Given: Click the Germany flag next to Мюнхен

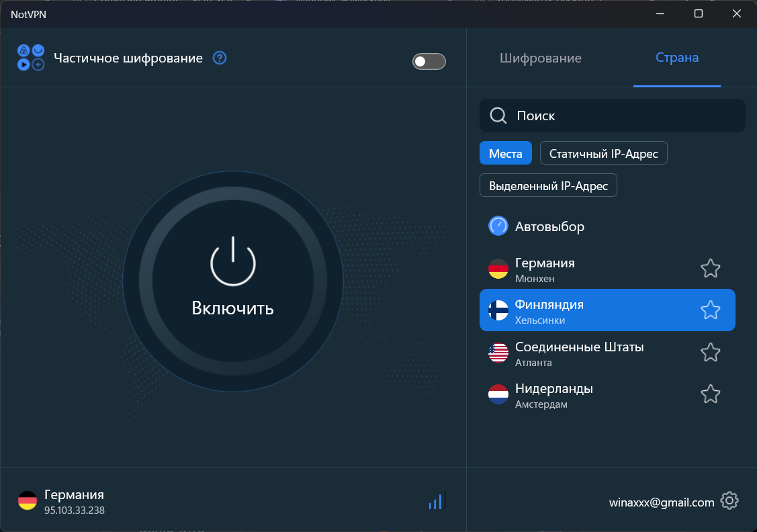Looking at the screenshot, I should click(x=498, y=269).
